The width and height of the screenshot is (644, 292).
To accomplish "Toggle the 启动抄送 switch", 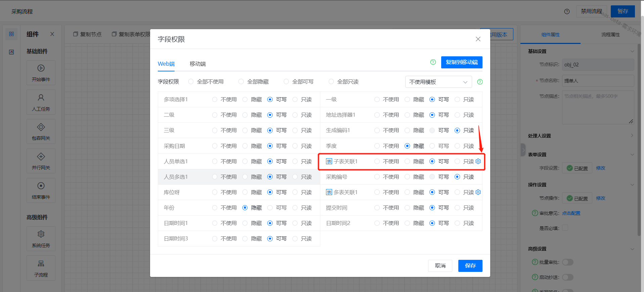I will (568, 277).
